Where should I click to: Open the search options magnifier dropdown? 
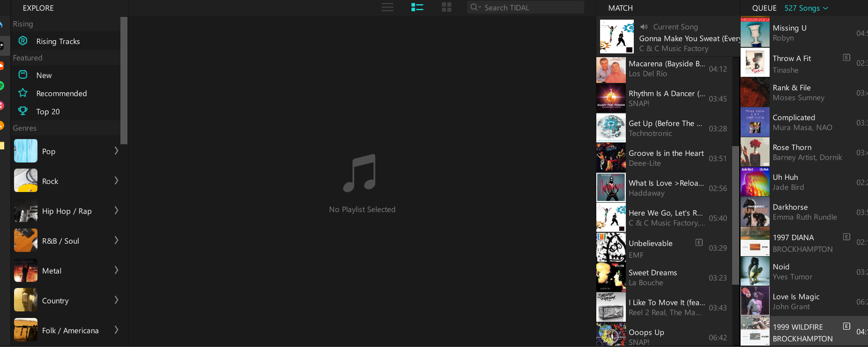[475, 7]
